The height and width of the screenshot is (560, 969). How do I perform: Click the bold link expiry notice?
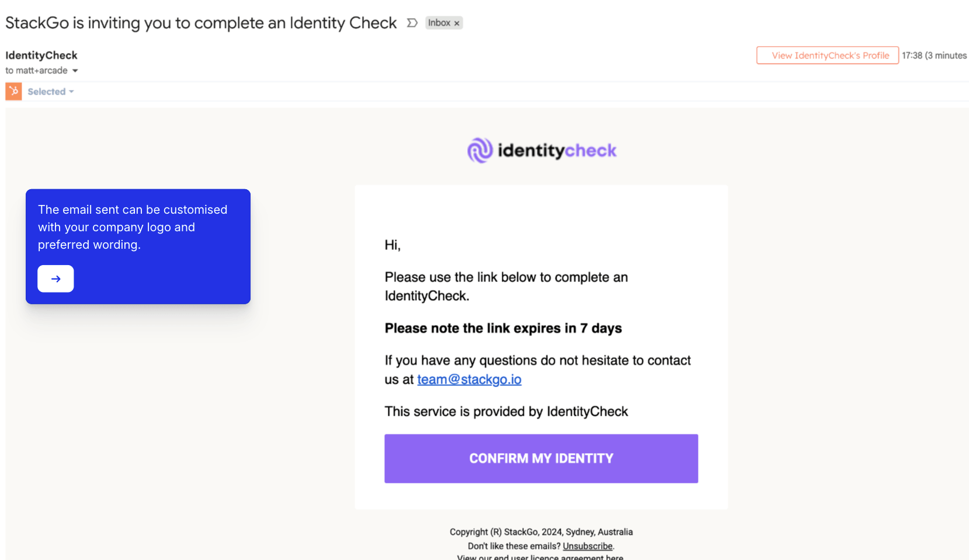point(503,328)
